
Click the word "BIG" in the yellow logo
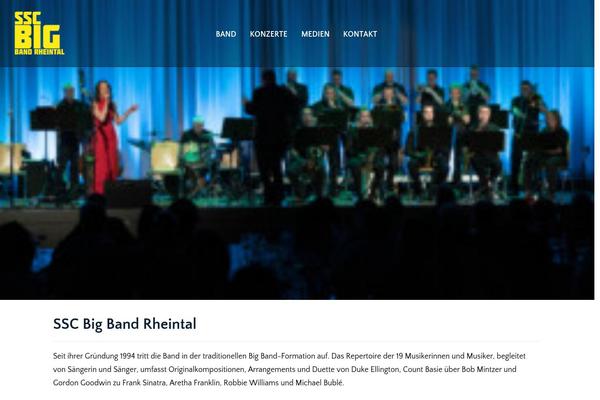pos(38,36)
